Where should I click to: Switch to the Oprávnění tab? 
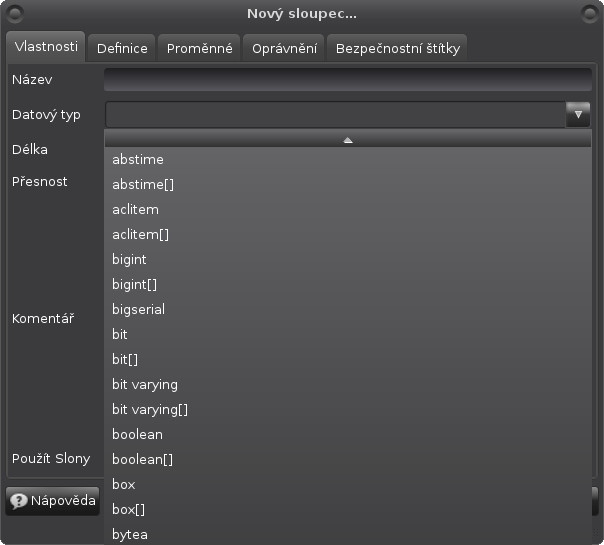coord(284,49)
